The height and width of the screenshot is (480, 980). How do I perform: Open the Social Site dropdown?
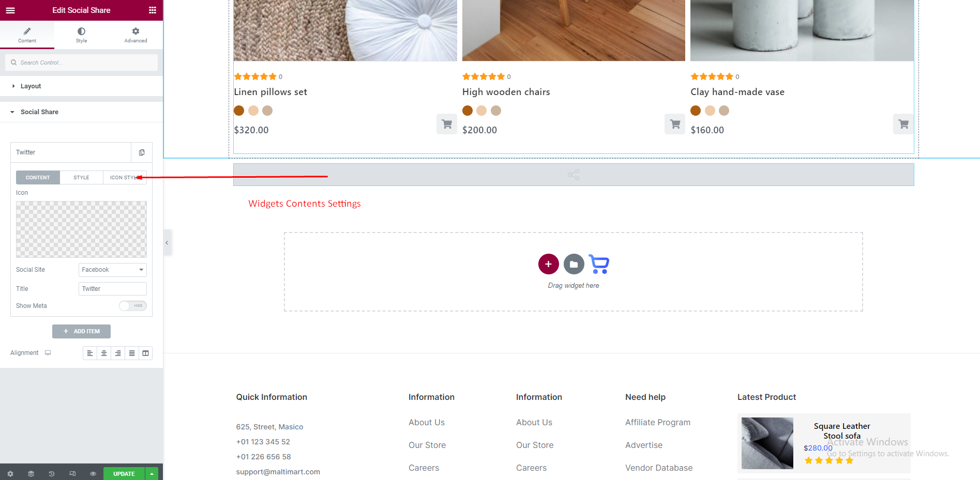tap(112, 270)
